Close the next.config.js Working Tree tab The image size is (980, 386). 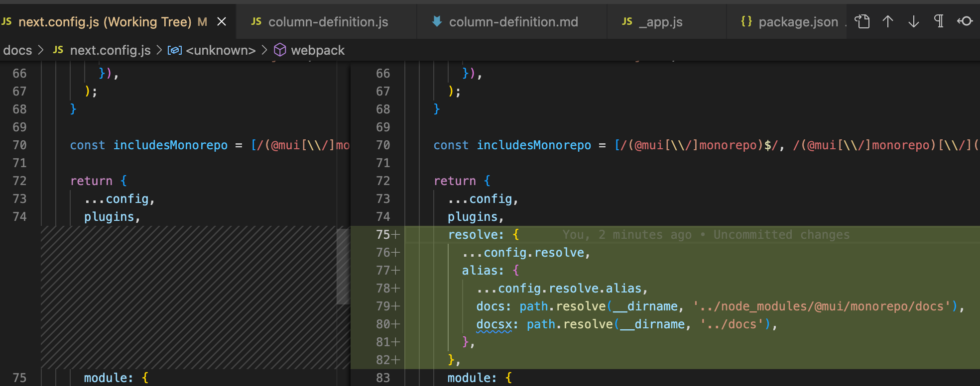pyautogui.click(x=222, y=22)
